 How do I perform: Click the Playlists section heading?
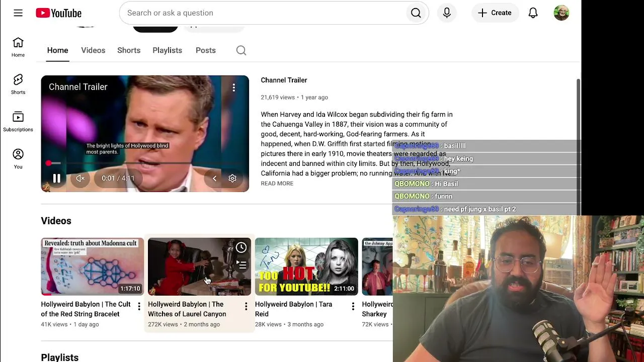click(x=60, y=357)
